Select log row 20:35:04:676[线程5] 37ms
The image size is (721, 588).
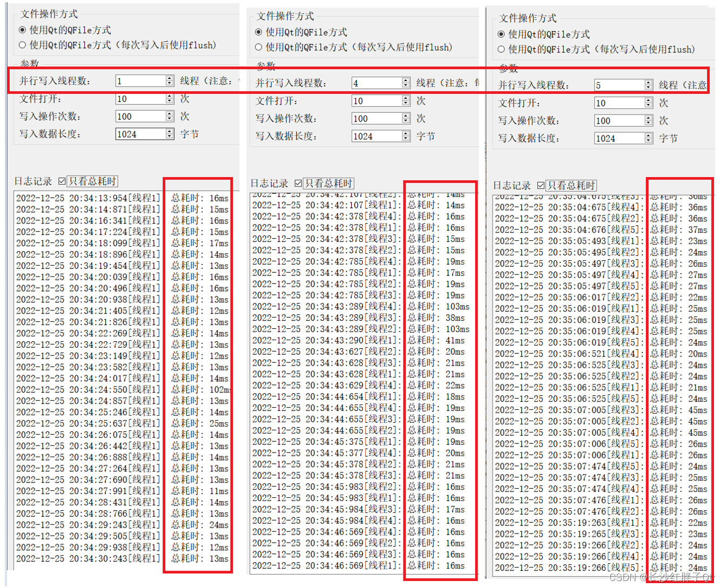click(601, 230)
